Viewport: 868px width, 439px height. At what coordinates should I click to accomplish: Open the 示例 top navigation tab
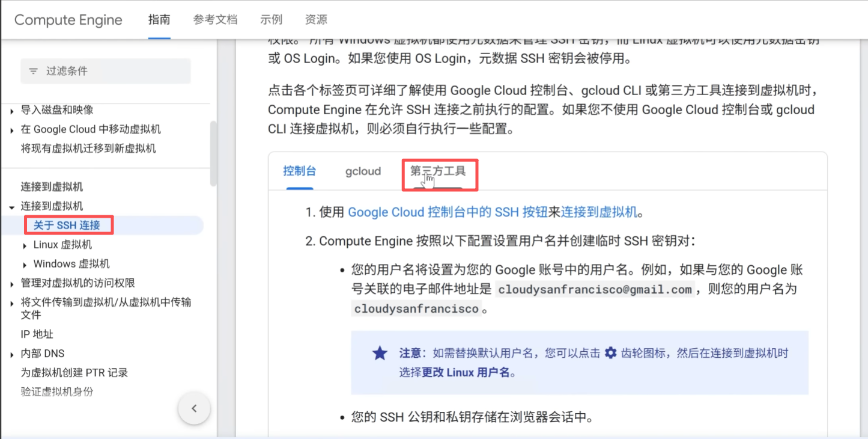[271, 20]
